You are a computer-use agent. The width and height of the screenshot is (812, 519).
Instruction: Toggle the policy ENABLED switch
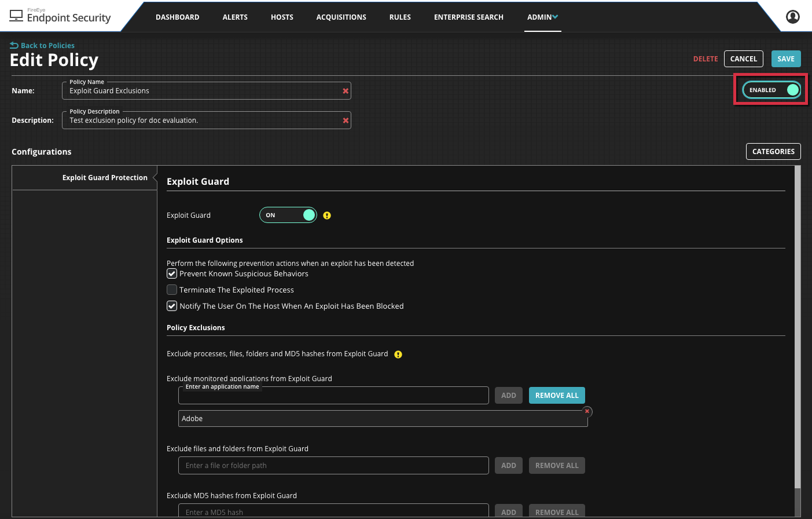(x=771, y=90)
